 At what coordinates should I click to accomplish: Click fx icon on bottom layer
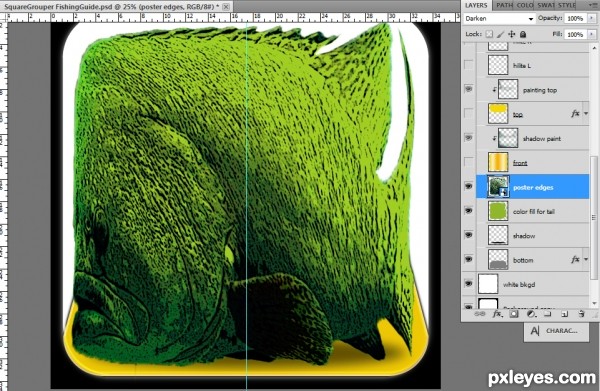pos(575,260)
